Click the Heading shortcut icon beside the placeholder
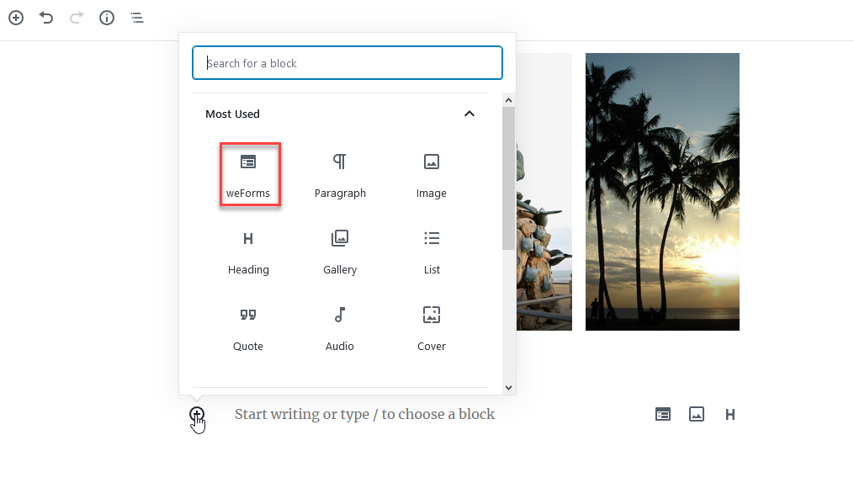854x504 pixels. (x=730, y=415)
